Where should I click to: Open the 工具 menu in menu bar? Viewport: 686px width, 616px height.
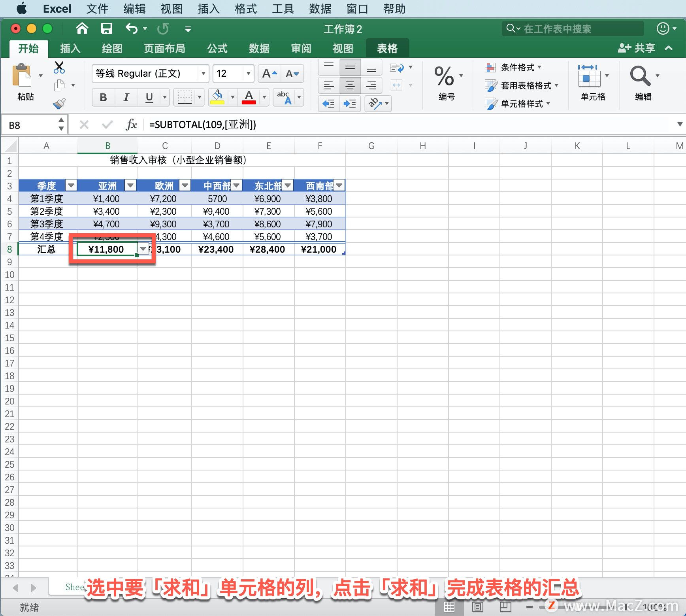pos(283,9)
